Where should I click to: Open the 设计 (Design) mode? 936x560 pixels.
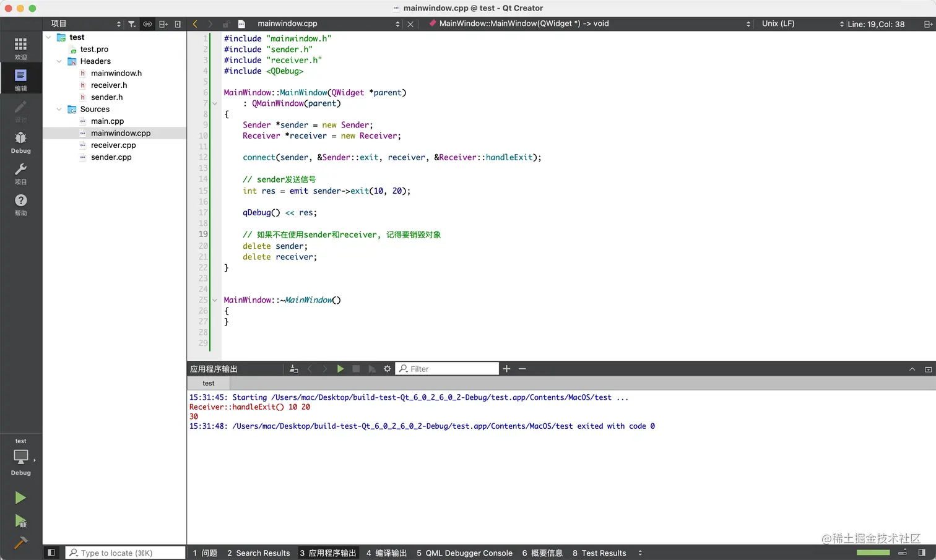21,111
